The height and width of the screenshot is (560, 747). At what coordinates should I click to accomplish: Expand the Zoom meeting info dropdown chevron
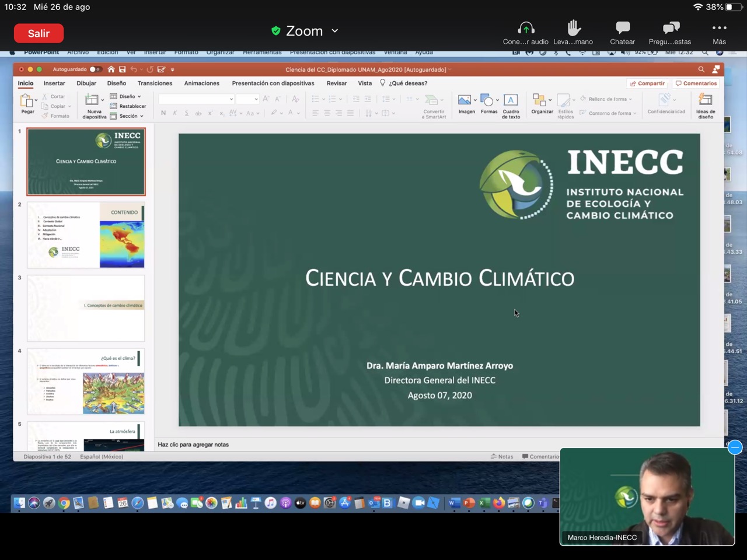(x=335, y=31)
